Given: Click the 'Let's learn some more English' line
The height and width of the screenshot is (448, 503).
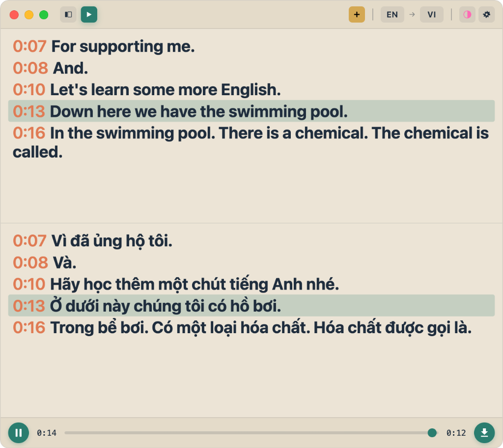Looking at the screenshot, I should (165, 90).
